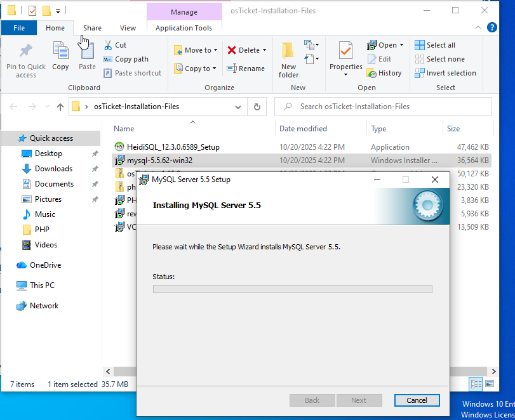
Task: Expand the address bar history dropdown
Action: [x=238, y=107]
